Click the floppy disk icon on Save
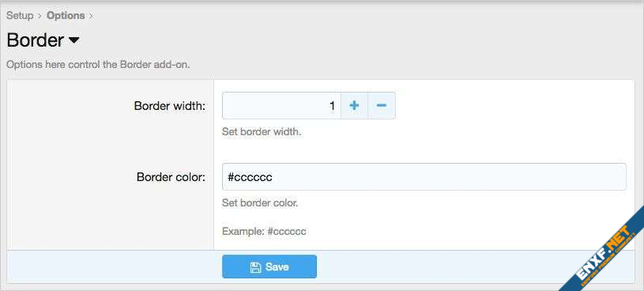644x291 pixels. click(x=255, y=267)
